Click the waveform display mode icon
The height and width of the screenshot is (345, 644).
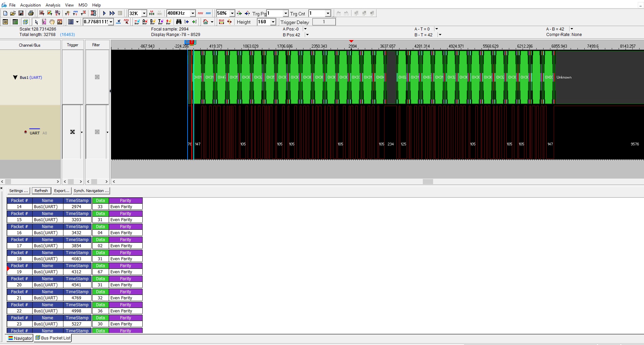point(5,22)
